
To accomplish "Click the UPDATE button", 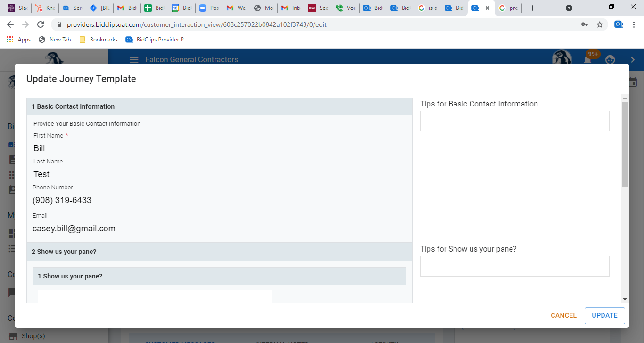I will [604, 315].
